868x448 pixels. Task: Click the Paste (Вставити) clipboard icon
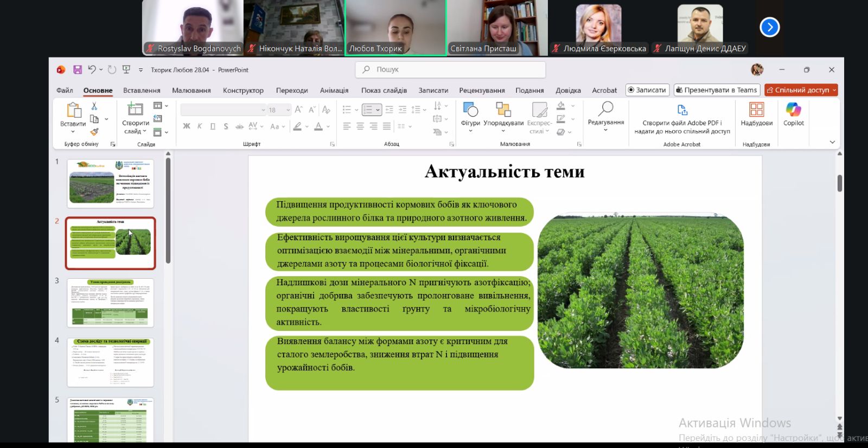73,110
